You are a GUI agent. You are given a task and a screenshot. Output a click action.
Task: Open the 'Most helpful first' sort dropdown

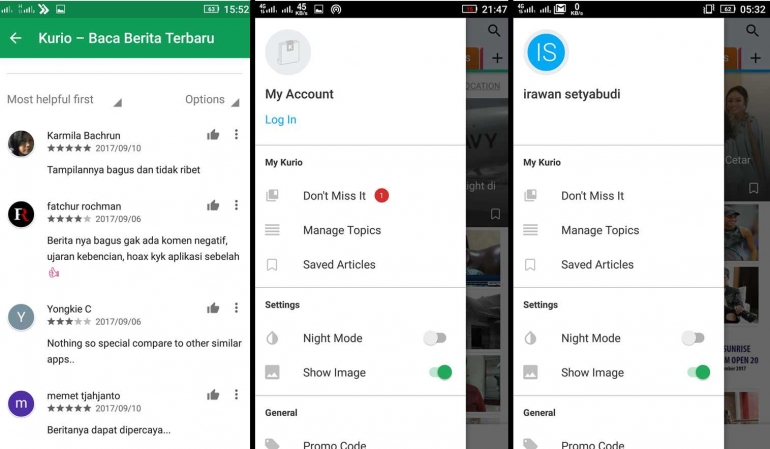tap(64, 100)
